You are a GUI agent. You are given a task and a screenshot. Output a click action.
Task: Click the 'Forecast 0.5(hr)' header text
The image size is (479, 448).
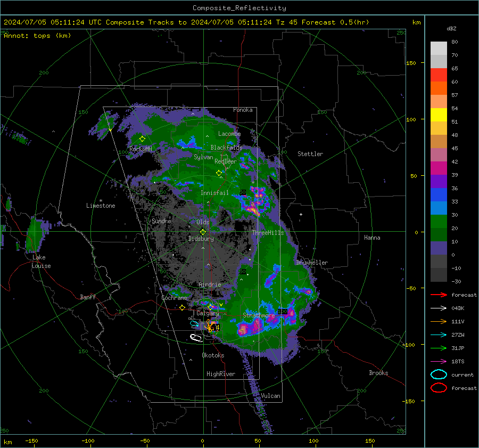coord(335,22)
